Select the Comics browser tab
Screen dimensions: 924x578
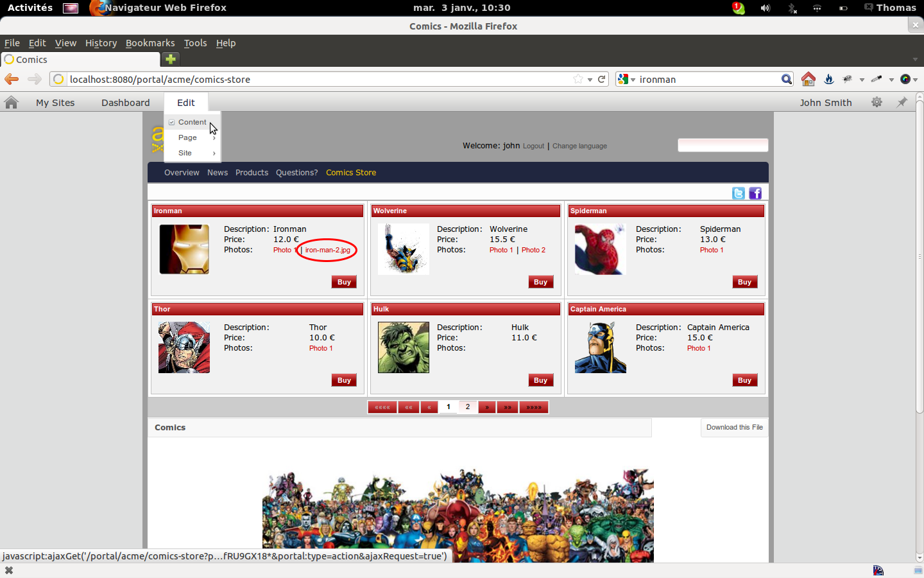pyautogui.click(x=80, y=59)
